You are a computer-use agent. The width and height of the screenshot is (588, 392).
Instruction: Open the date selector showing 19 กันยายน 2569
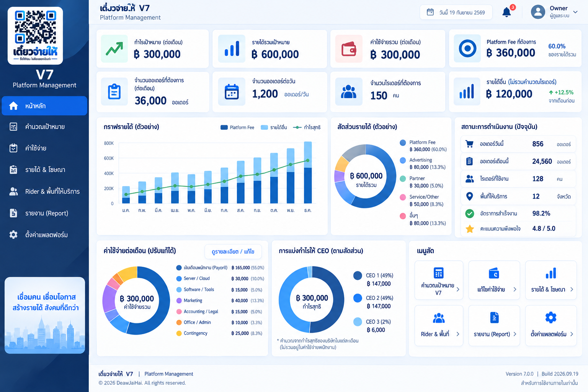(x=456, y=12)
